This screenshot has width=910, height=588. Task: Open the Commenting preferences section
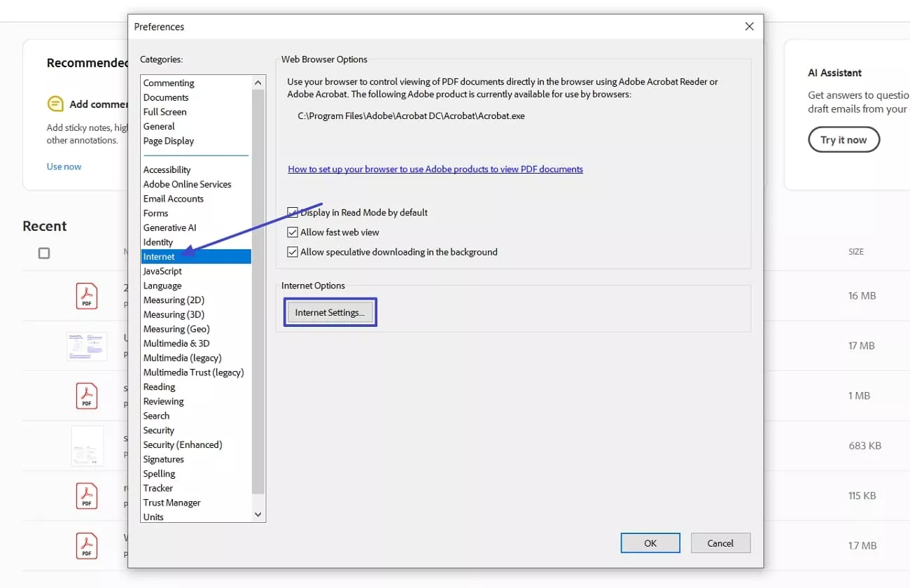point(169,82)
